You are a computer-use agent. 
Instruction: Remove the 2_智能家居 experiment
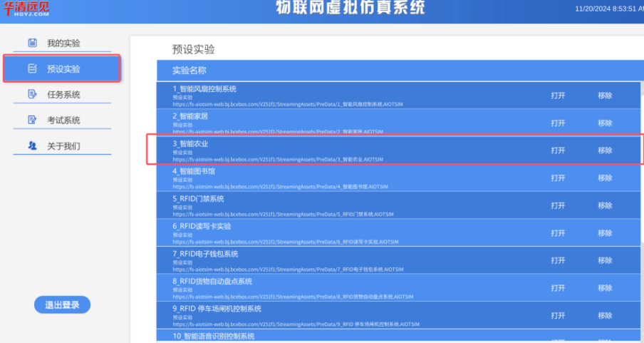605,123
